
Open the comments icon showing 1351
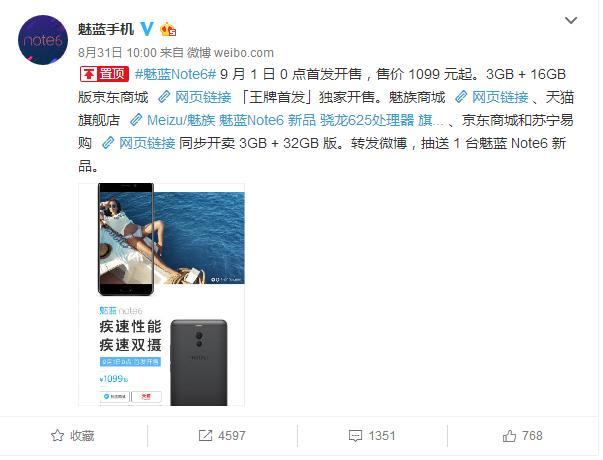point(355,436)
